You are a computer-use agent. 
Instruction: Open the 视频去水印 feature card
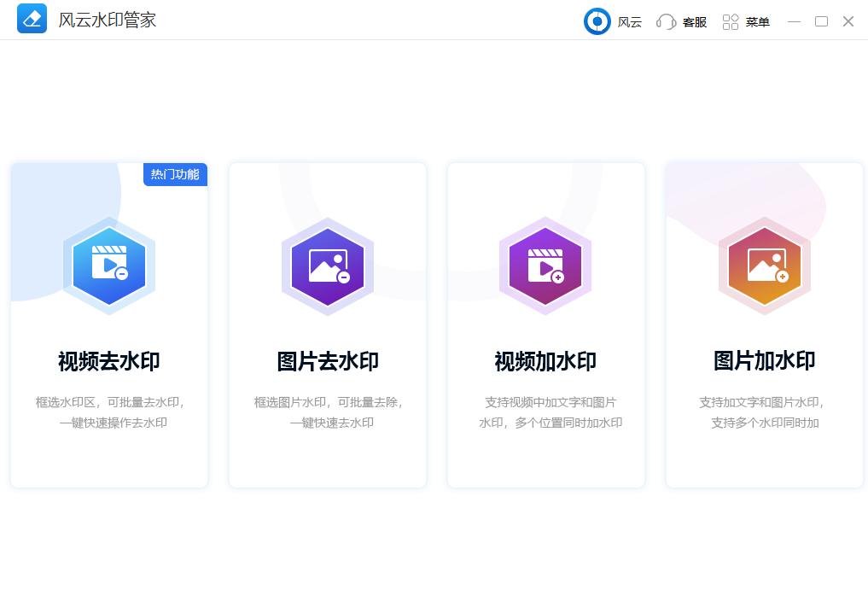click(109, 324)
